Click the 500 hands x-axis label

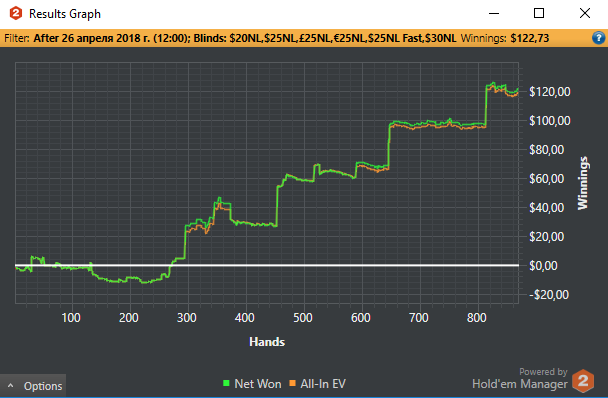pyautogui.click(x=303, y=318)
